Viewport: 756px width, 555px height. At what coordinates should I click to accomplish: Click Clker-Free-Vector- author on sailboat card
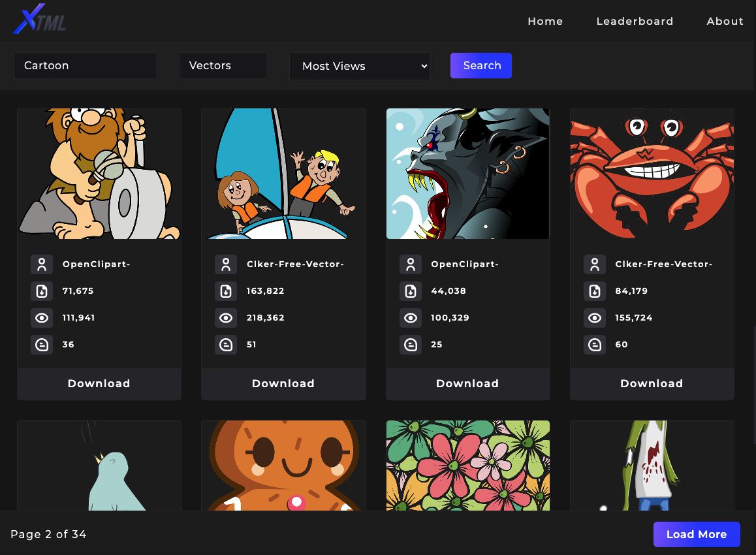coord(295,264)
